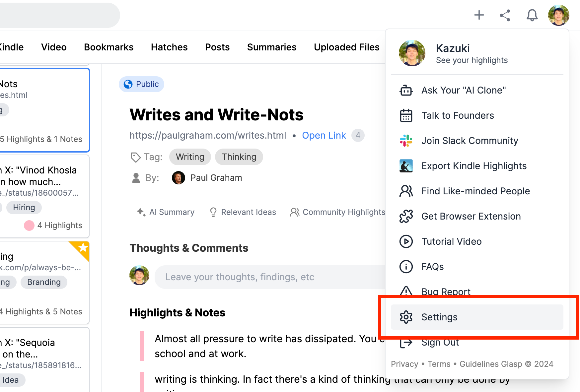Open the notifications bell
580x392 pixels.
pos(532,15)
